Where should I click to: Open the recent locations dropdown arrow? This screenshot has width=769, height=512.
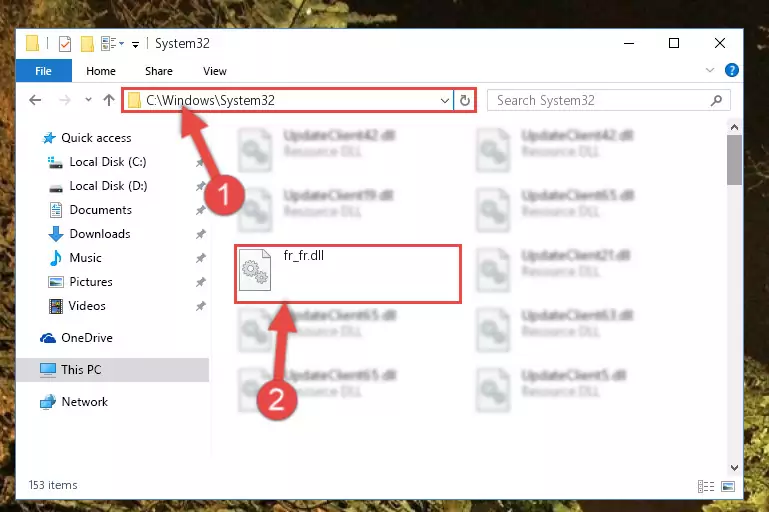click(x=88, y=100)
